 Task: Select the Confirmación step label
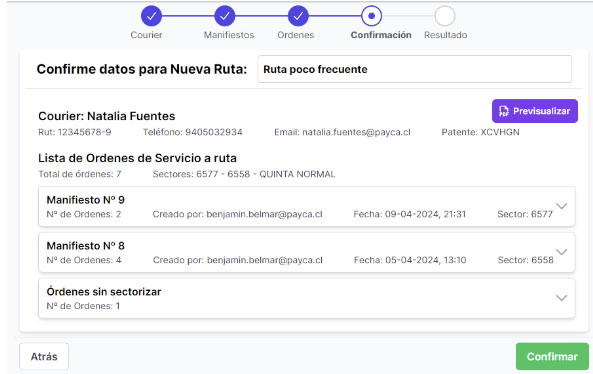[381, 35]
